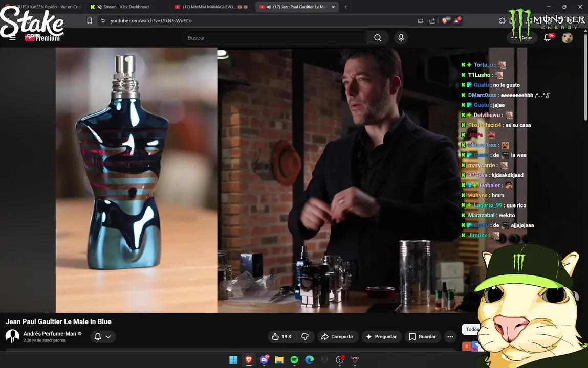Click the red triangle app taskbar icon
Image resolution: width=588 pixels, height=368 pixels.
coord(355,360)
